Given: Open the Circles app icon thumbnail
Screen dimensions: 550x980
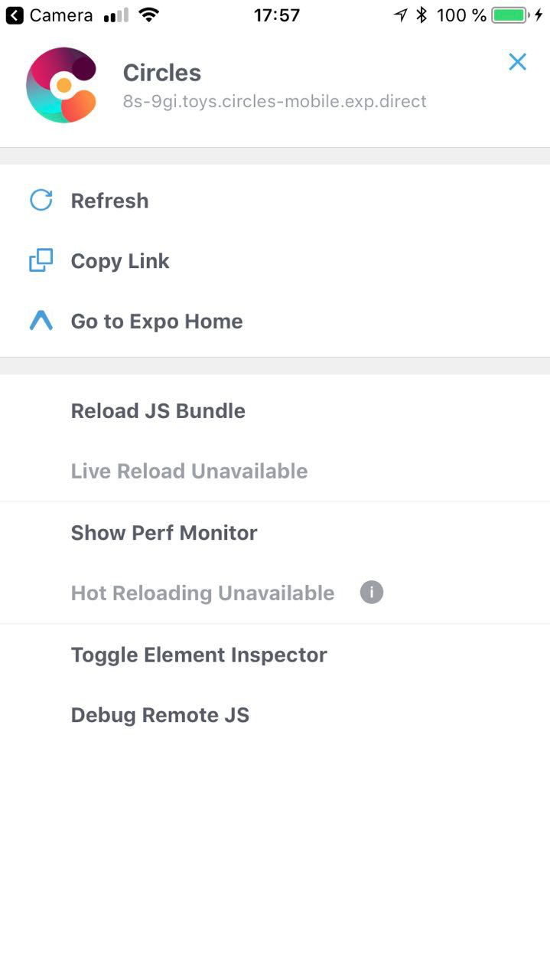Looking at the screenshot, I should pos(61,85).
